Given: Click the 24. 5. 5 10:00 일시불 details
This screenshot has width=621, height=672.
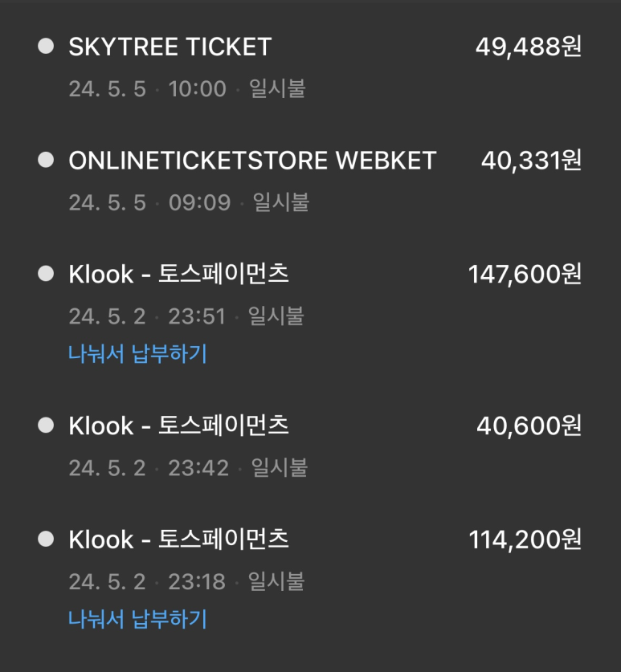Looking at the screenshot, I should 187,88.
